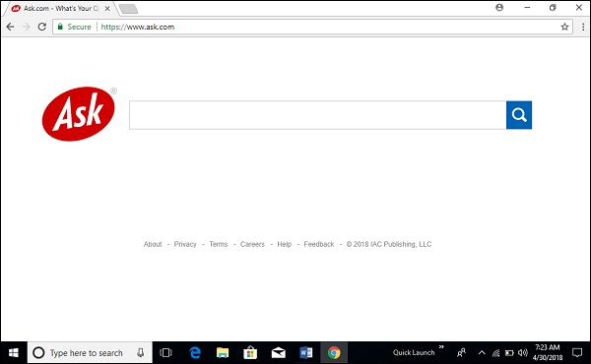Expand the Quick Launch toolbar chevron
This screenshot has height=364, width=591.
click(441, 347)
